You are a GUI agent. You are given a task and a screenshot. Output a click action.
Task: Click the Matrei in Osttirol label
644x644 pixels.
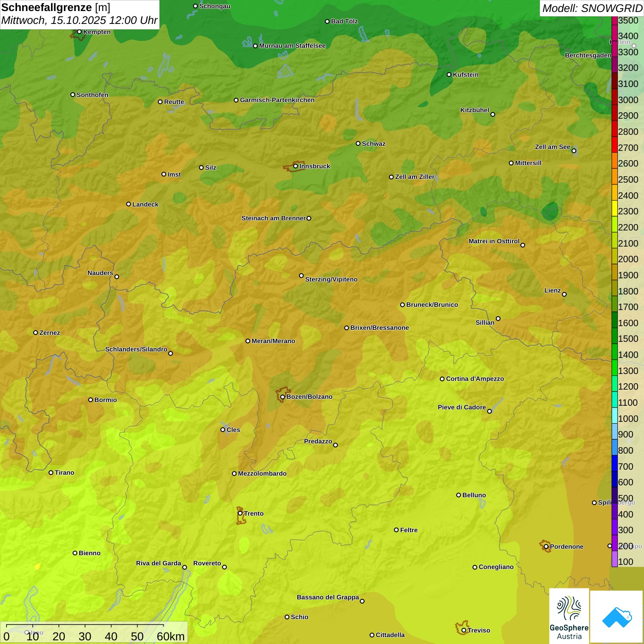pos(494,241)
